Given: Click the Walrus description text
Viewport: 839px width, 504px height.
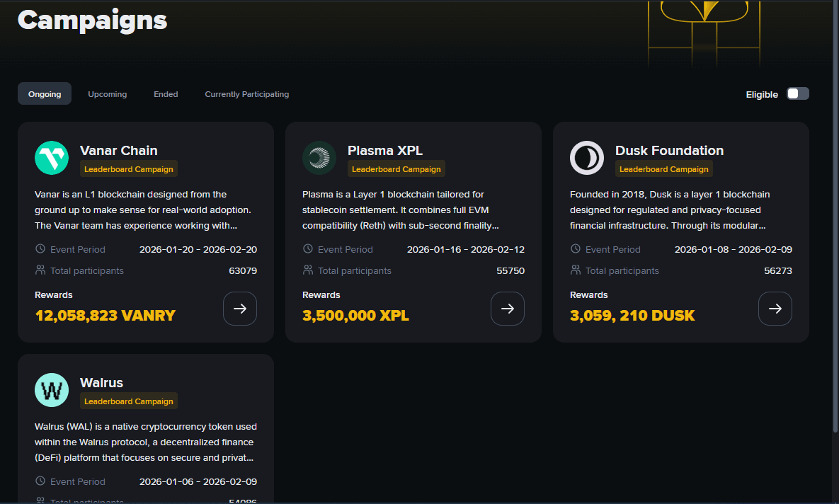Looking at the screenshot, I should click(x=146, y=442).
